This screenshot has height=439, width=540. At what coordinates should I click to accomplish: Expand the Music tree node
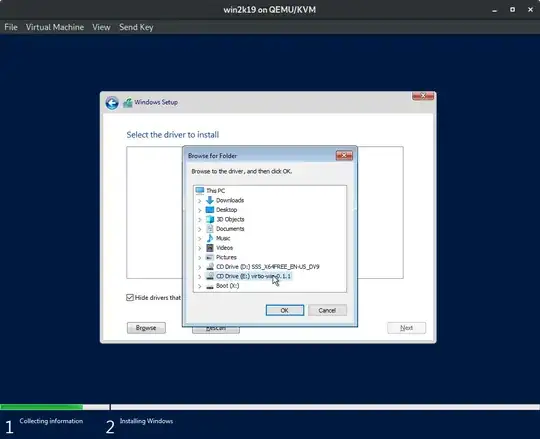199,238
